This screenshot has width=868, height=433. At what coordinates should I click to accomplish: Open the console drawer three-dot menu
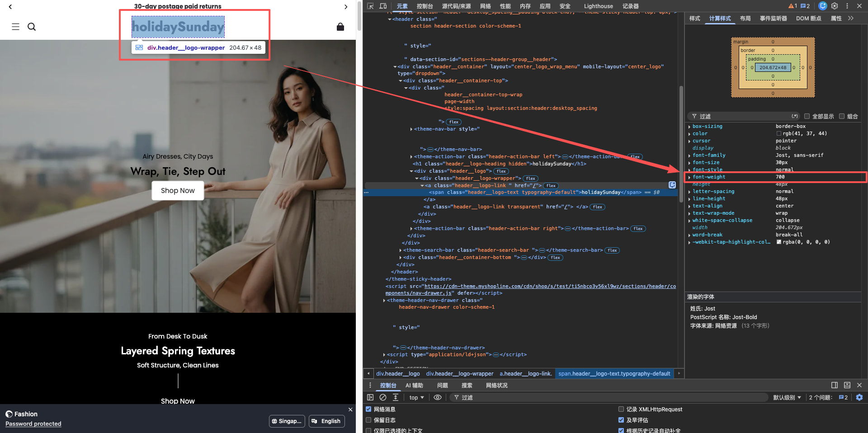pos(370,385)
